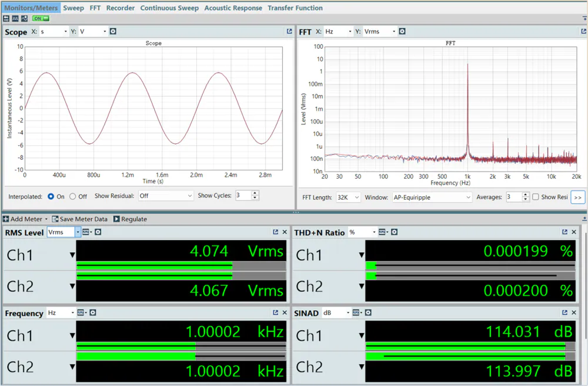Open the Transfer Function tab
The height and width of the screenshot is (386, 588).
point(295,8)
